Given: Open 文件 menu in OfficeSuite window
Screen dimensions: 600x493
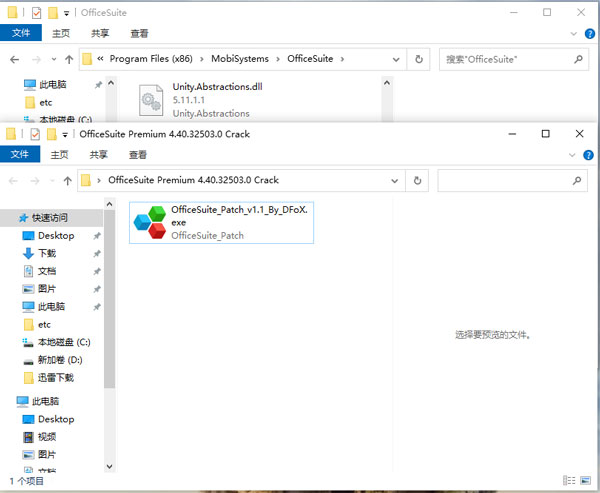Looking at the screenshot, I should click(x=21, y=33).
